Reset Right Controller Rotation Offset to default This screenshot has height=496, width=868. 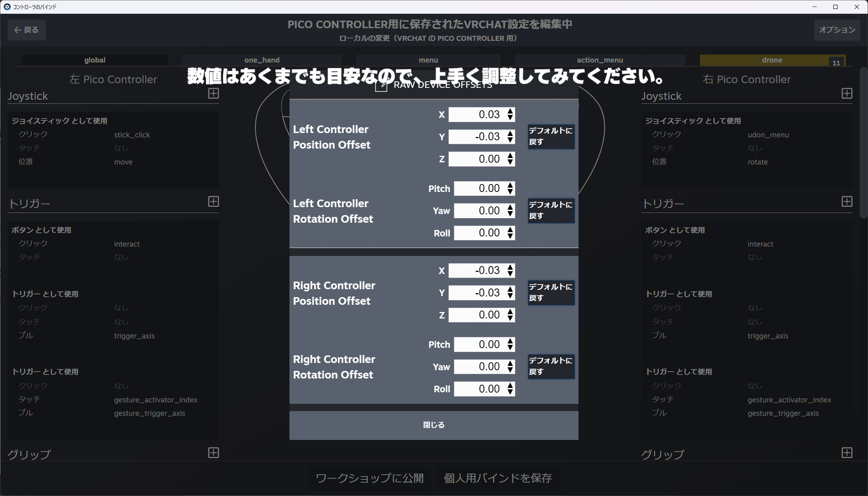[x=551, y=367]
